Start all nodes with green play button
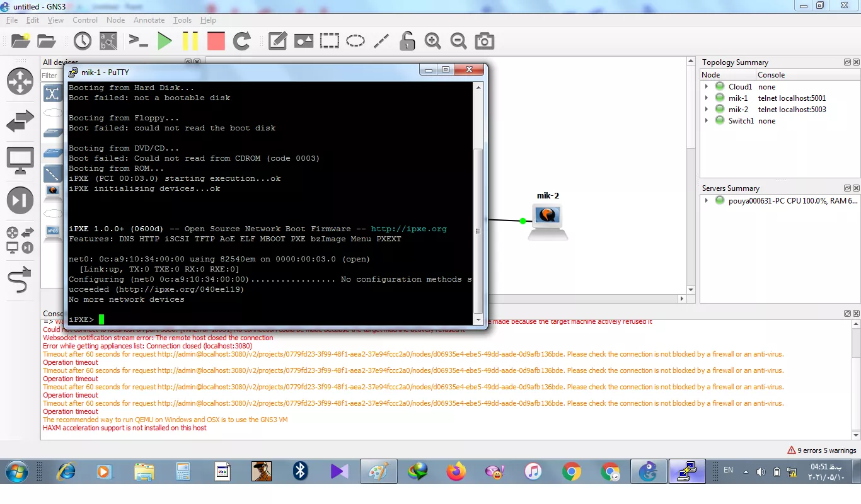This screenshot has width=861, height=504. tap(165, 42)
